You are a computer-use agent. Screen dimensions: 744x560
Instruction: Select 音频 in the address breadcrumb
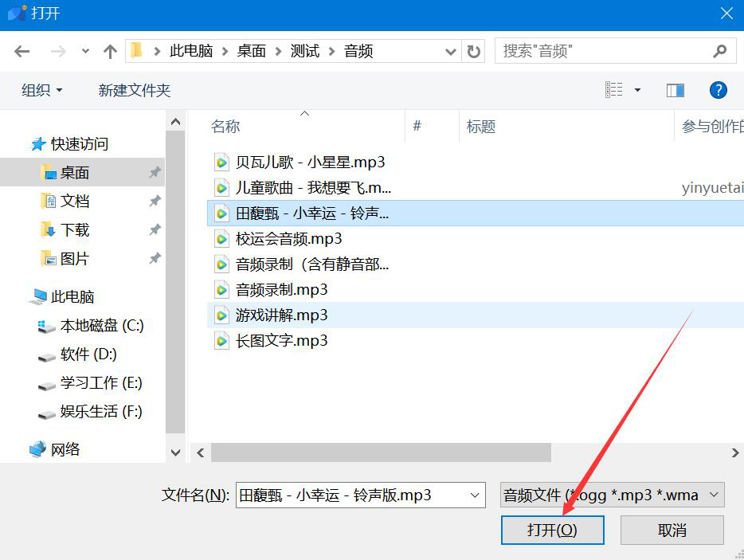click(x=358, y=51)
